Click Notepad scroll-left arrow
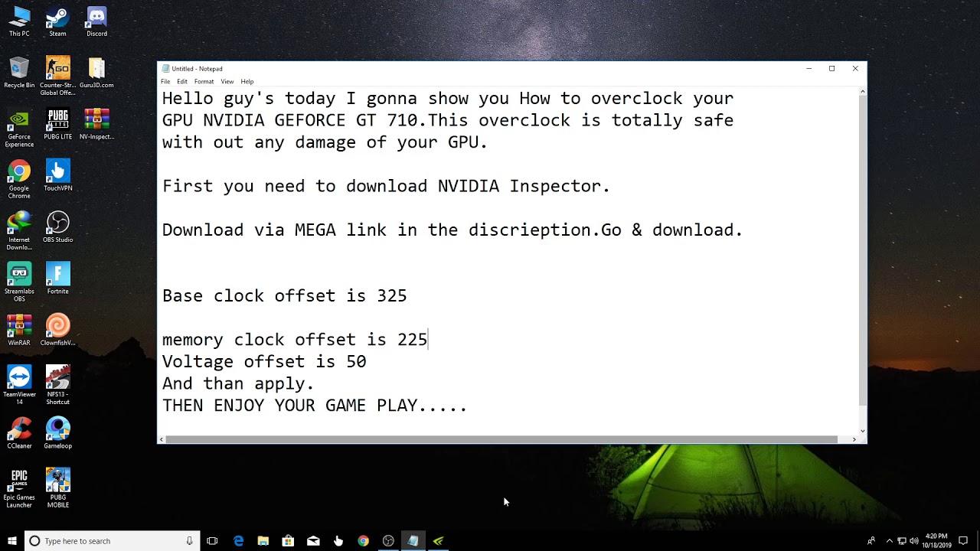The width and height of the screenshot is (980, 551). tap(162, 439)
